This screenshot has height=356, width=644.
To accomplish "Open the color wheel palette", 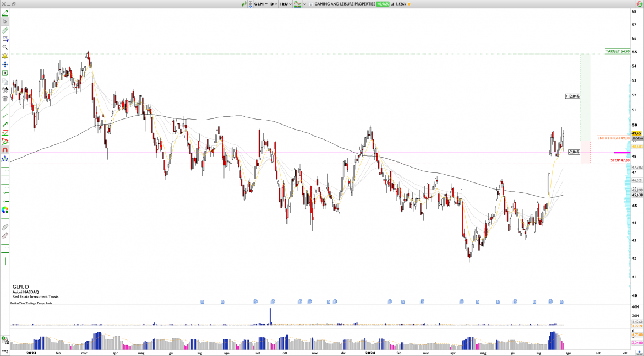I will (x=5, y=210).
